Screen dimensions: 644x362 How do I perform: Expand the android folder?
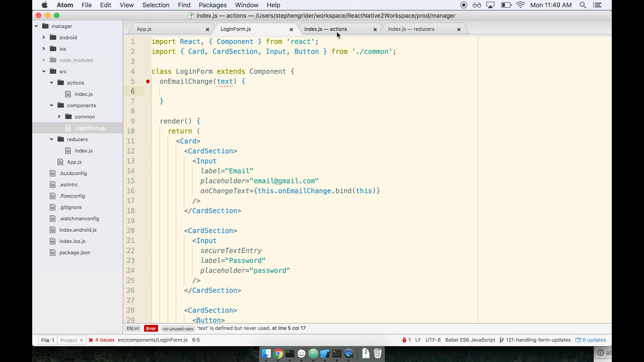pos(44,38)
